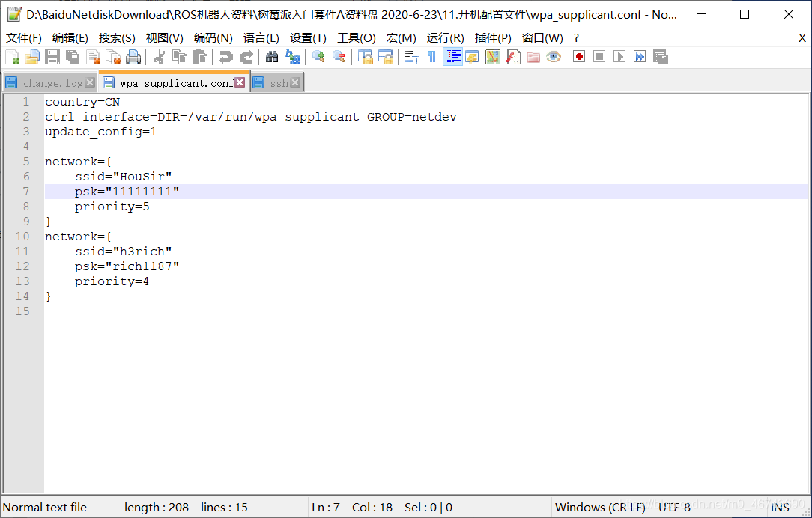Image resolution: width=812 pixels, height=518 pixels.
Task: Show all characters with the pilcrow icon
Action: click(x=431, y=57)
